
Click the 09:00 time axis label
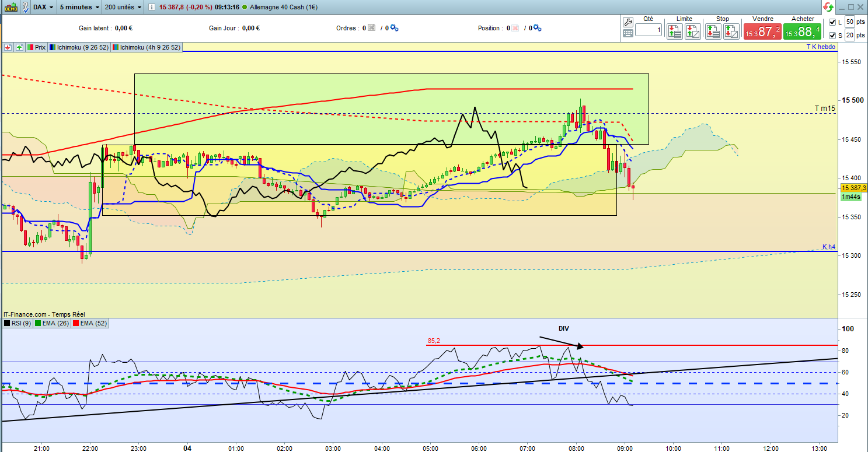pyautogui.click(x=625, y=447)
